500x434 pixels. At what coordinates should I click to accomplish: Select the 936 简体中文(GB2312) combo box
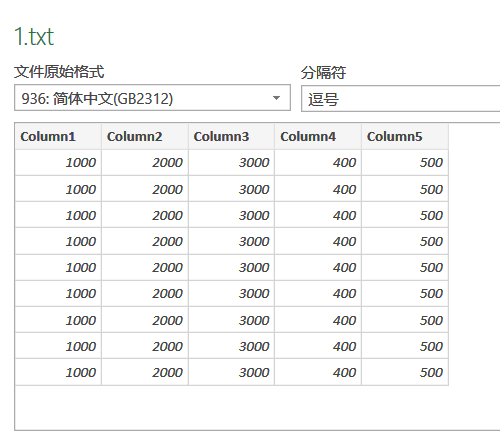(x=152, y=98)
